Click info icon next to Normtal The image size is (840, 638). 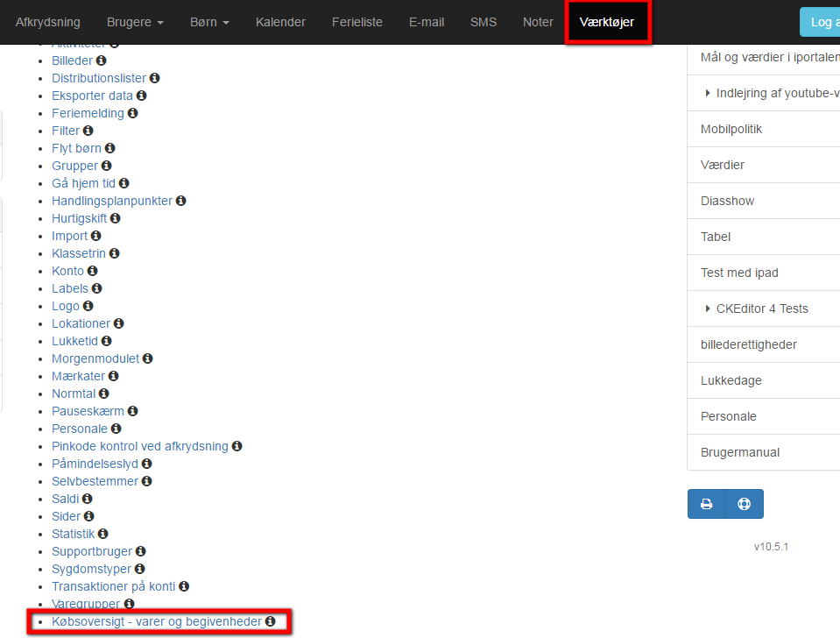tap(104, 393)
